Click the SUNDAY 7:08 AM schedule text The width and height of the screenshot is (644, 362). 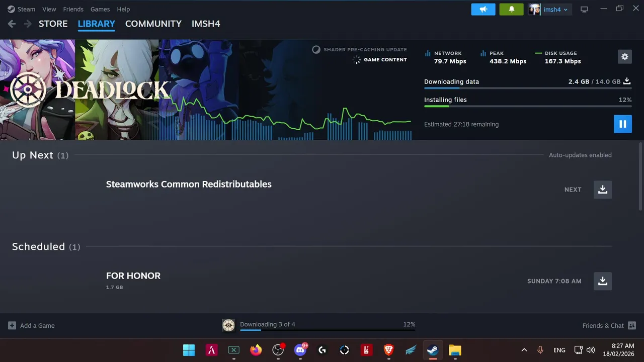pos(554,281)
